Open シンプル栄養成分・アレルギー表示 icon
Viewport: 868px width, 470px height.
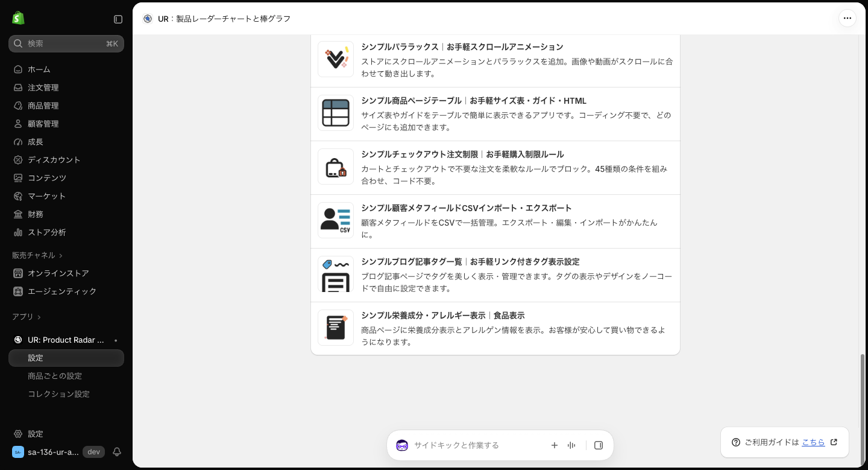pos(336,328)
